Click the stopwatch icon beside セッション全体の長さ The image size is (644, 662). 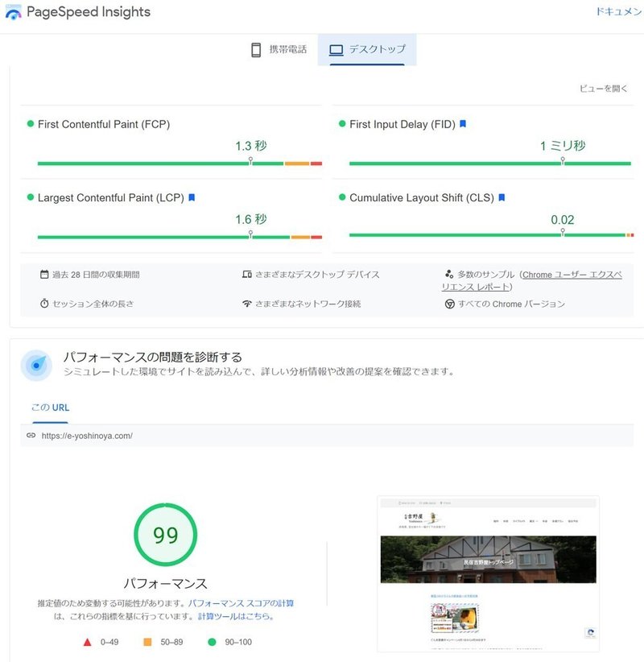tap(44, 304)
